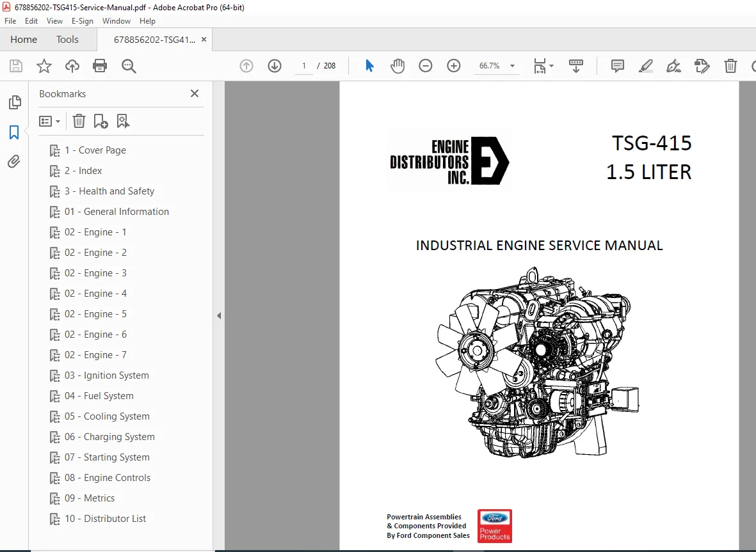Collapse the navigation pane arrow

tap(219, 315)
